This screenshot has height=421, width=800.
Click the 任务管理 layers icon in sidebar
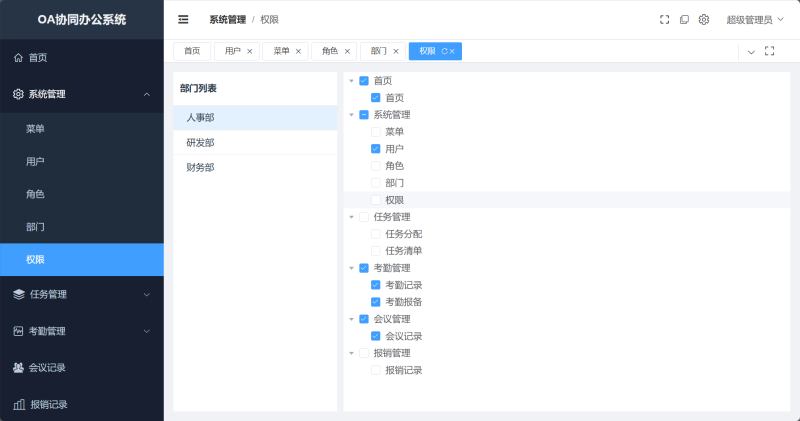tap(19, 294)
